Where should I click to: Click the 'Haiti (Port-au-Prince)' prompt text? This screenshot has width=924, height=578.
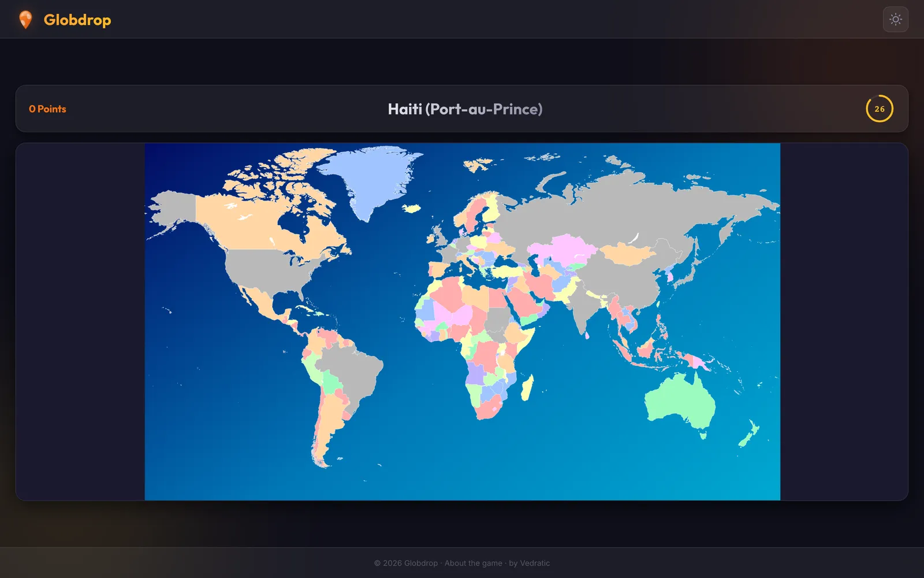tap(465, 109)
